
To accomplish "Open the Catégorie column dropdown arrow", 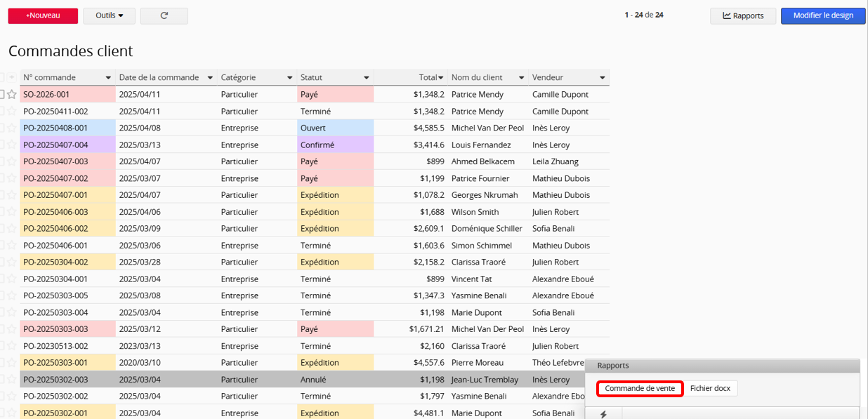I will coord(289,78).
